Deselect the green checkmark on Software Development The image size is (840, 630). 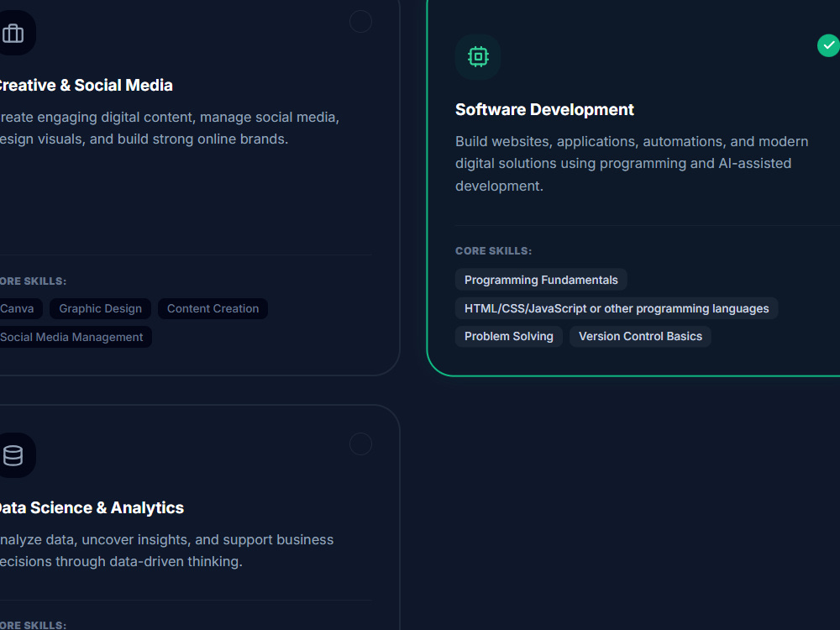pyautogui.click(x=828, y=45)
